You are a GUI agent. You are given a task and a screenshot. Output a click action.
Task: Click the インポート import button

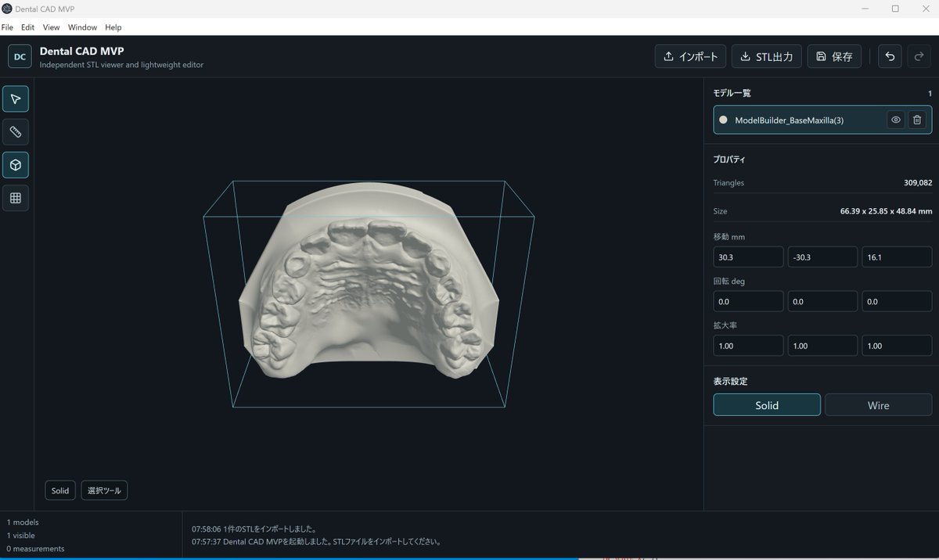pos(690,56)
